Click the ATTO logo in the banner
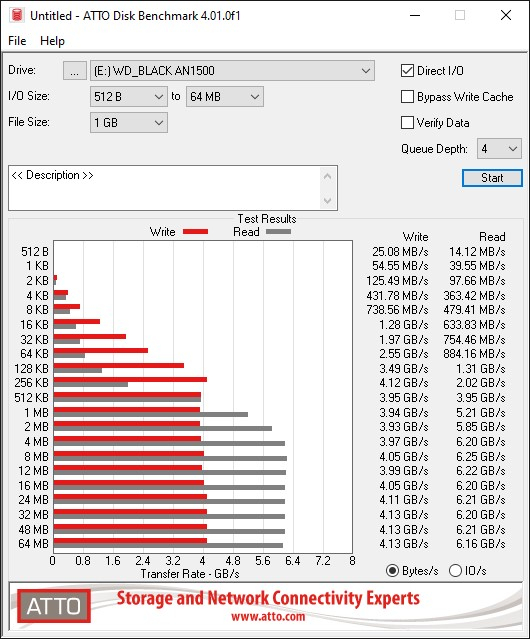The height and width of the screenshot is (639, 530). point(54,606)
